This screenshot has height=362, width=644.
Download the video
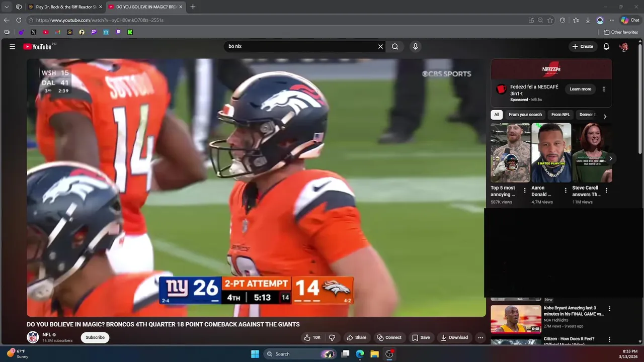pyautogui.click(x=454, y=337)
